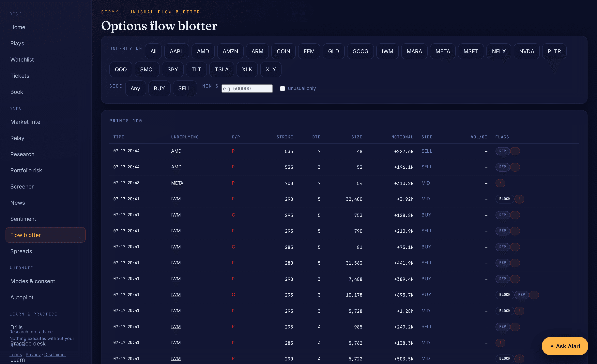Click the REP flag on IWM 985 size row

point(502,327)
